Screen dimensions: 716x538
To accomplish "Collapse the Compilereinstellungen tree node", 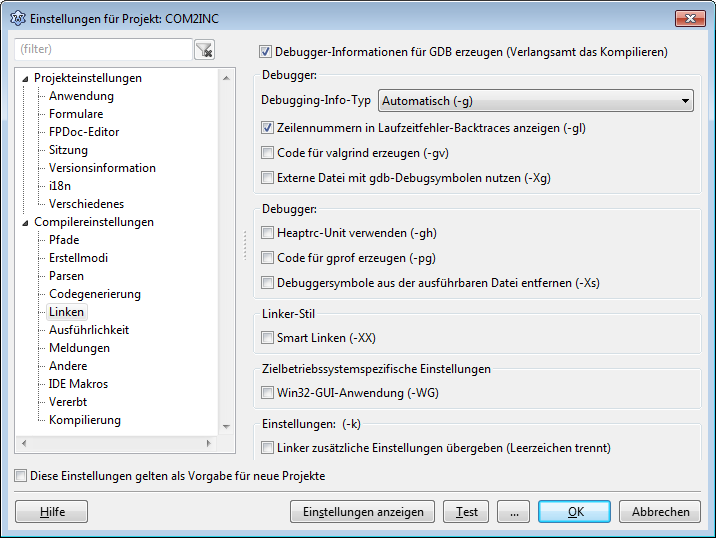I will 25,222.
